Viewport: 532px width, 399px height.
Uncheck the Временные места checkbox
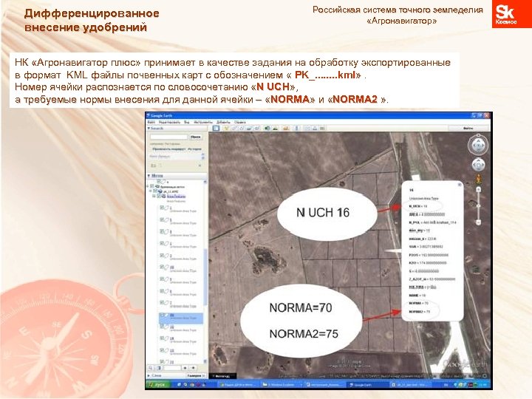pyautogui.click(x=152, y=187)
